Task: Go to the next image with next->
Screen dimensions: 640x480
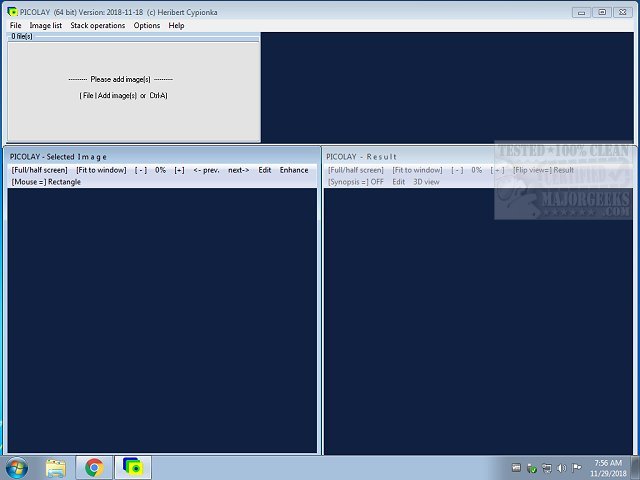Action: click(x=239, y=170)
